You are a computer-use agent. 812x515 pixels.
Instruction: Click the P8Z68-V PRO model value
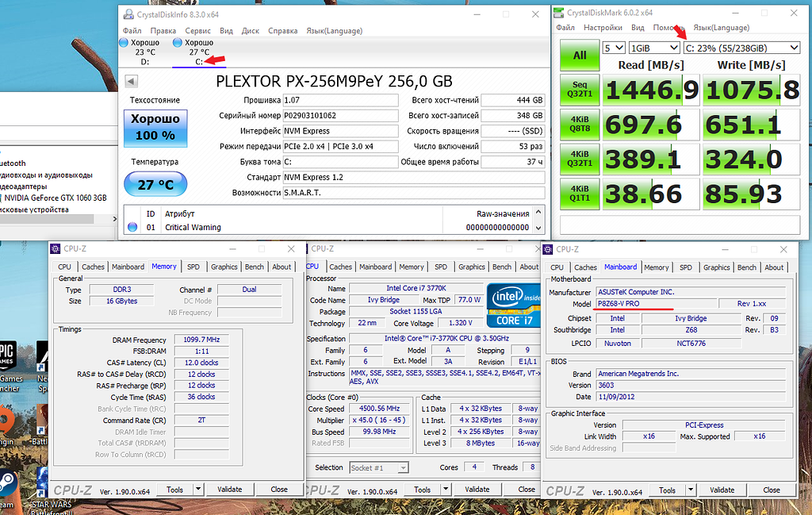657,304
